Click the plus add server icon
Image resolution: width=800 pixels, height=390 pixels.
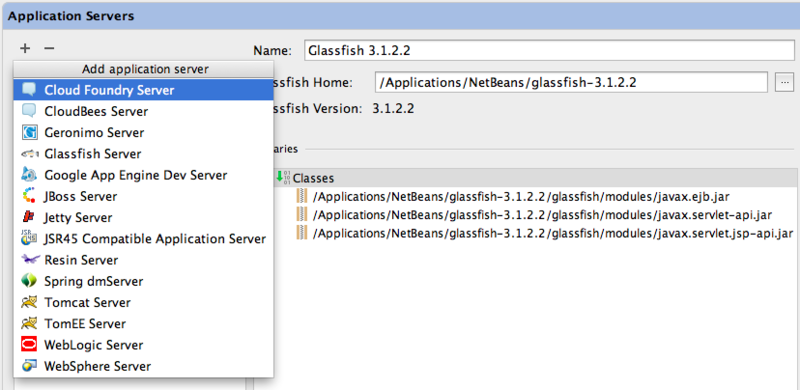tap(25, 48)
